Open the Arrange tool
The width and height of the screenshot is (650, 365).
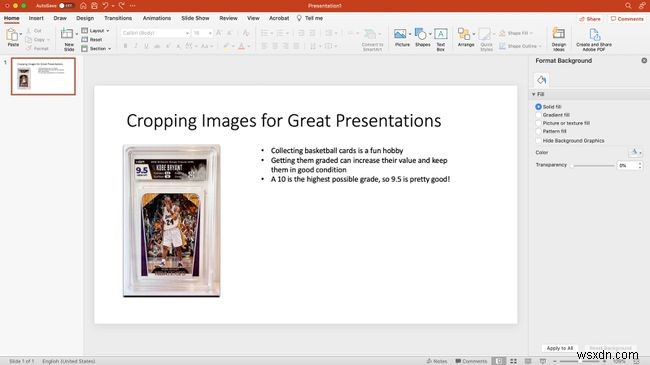464,34
